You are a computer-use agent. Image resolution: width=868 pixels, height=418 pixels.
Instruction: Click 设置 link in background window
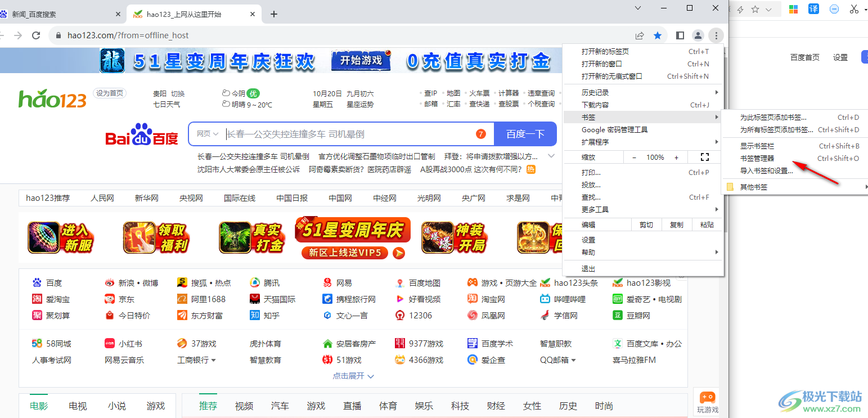840,57
